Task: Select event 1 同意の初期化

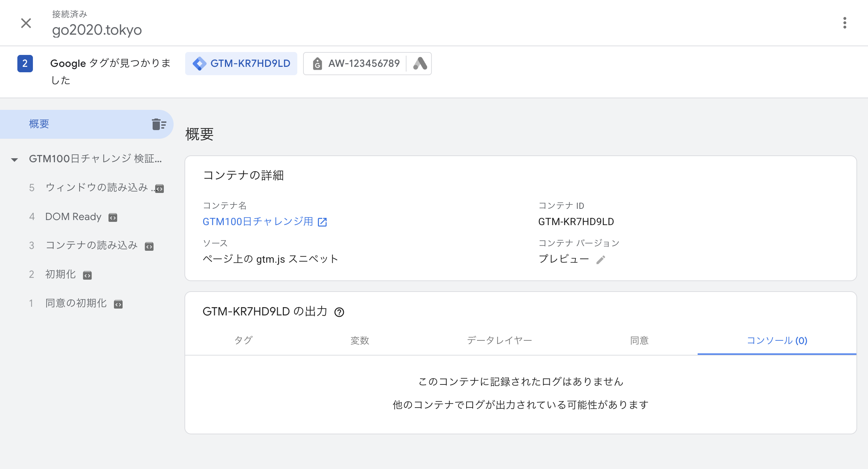Action: [76, 304]
